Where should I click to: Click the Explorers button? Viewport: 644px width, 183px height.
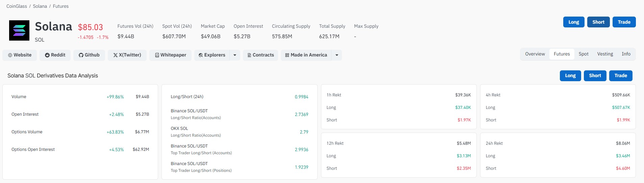pyautogui.click(x=212, y=55)
